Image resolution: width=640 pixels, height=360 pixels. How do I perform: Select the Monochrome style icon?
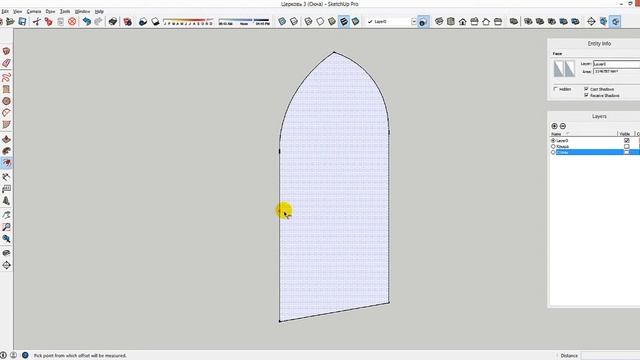point(356,21)
